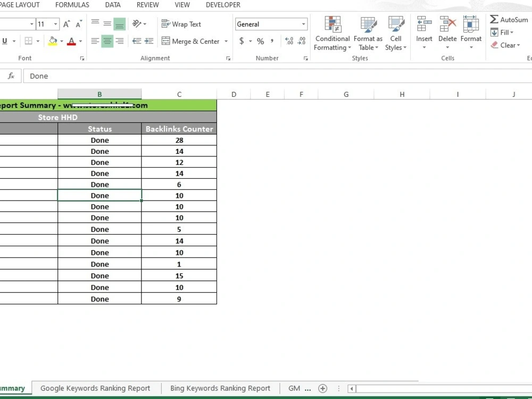Decrease font size with the smaller A icon
Screen dimensions: 532x399
79,24
